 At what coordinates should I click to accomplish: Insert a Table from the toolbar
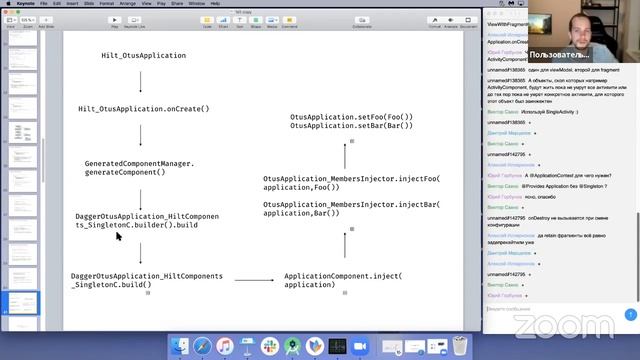click(207, 20)
